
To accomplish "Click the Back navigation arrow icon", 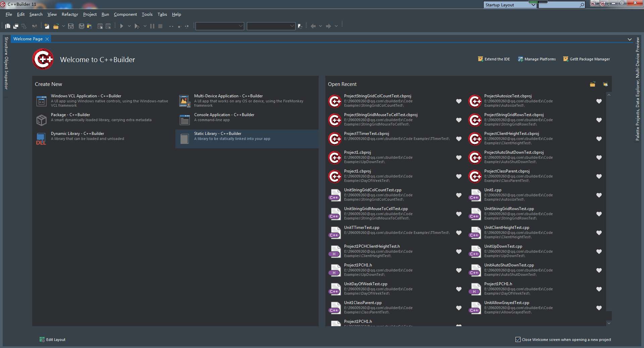I will [x=313, y=26].
